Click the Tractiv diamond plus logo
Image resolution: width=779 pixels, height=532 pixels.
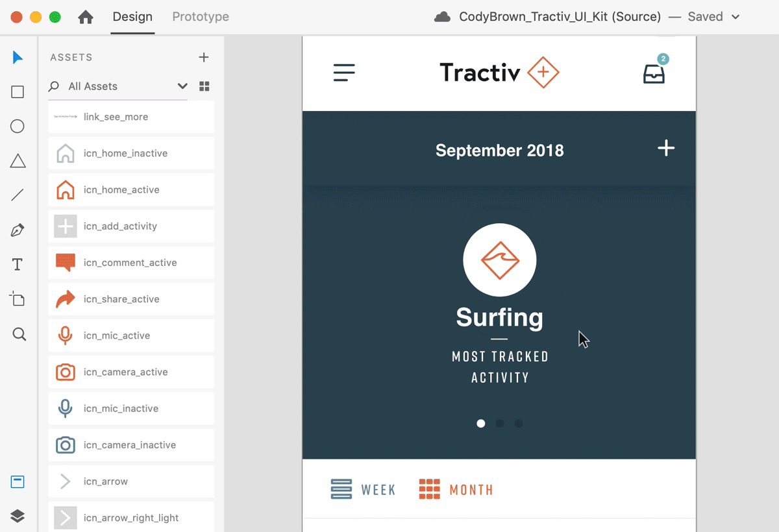[x=543, y=72]
